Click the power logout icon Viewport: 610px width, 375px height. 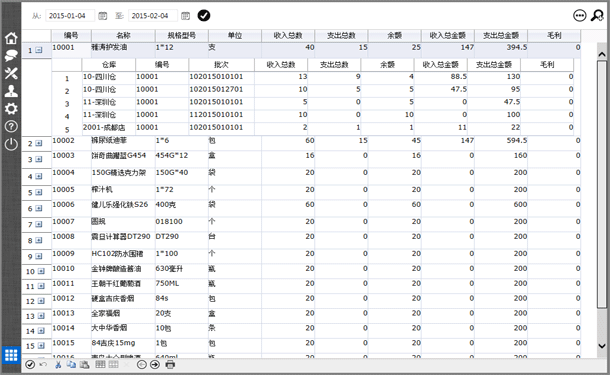point(11,144)
